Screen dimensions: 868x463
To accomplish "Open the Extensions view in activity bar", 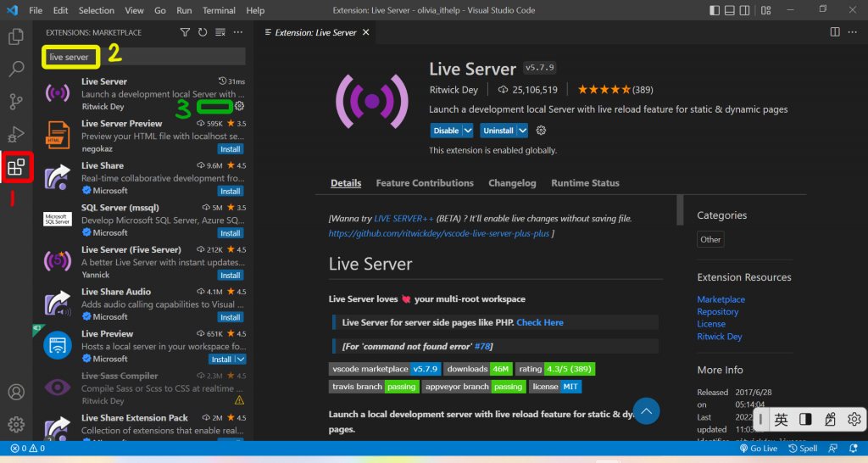I will point(16,167).
